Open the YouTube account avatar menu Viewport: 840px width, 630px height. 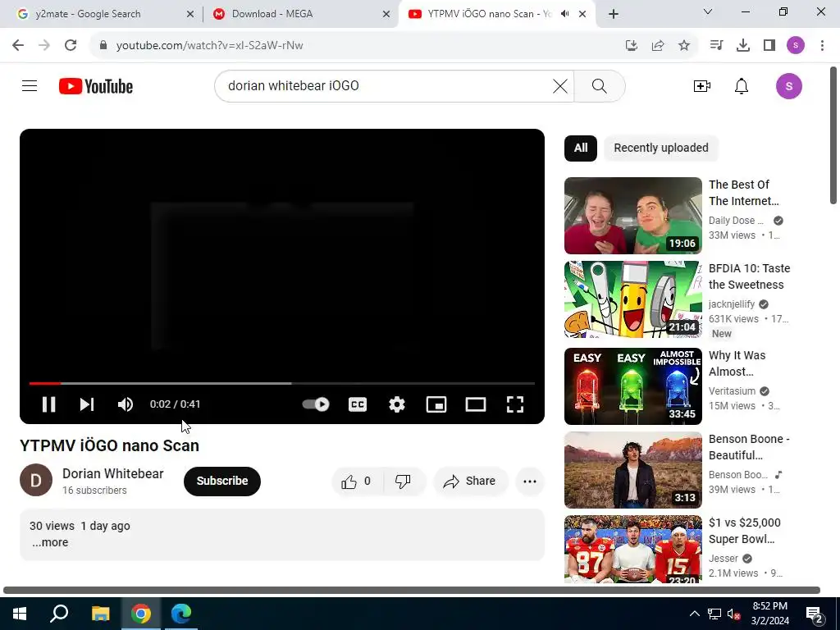pyautogui.click(x=788, y=85)
